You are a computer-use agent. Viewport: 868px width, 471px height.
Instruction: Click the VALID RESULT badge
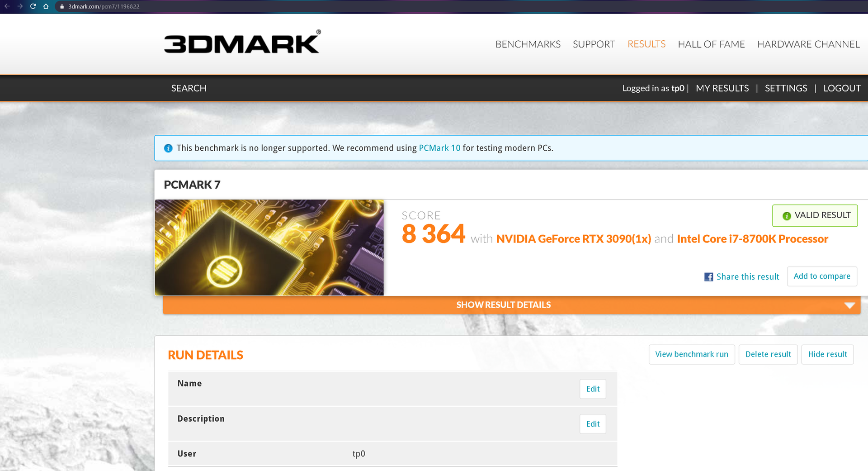815,215
